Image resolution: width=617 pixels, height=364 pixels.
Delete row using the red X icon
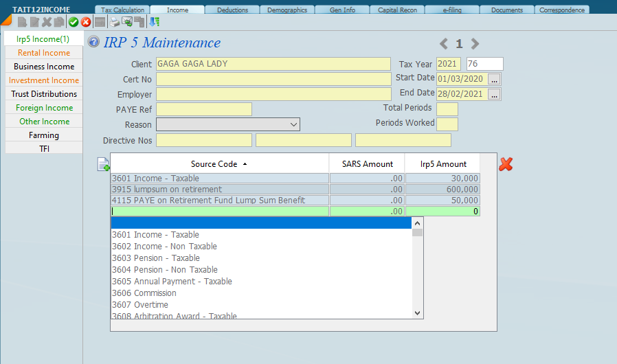tap(506, 164)
